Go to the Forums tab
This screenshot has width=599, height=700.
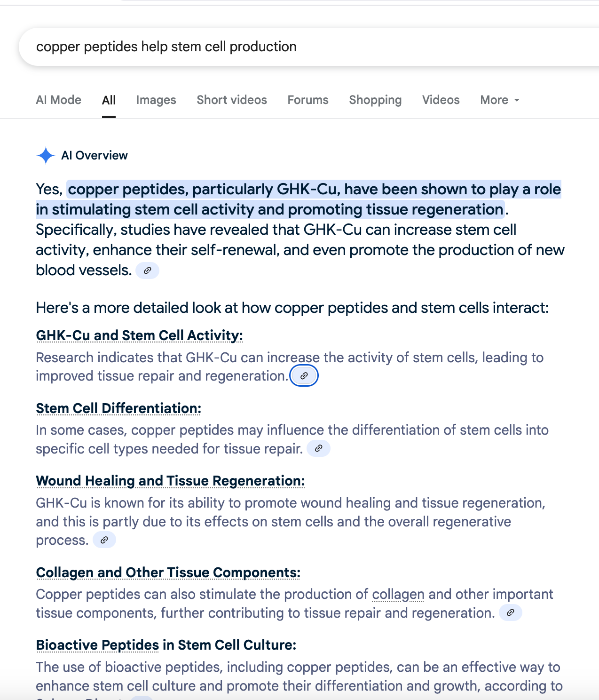(x=308, y=100)
